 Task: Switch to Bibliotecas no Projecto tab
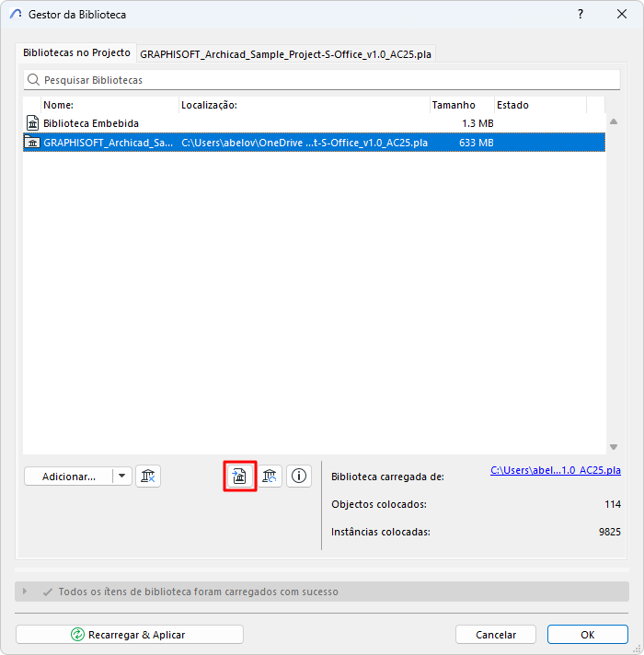coord(76,52)
